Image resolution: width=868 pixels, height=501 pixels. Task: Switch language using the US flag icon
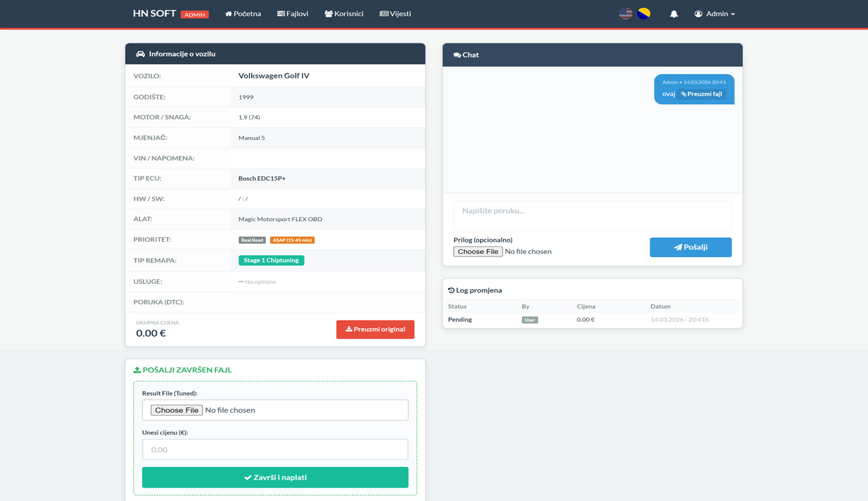(x=626, y=13)
